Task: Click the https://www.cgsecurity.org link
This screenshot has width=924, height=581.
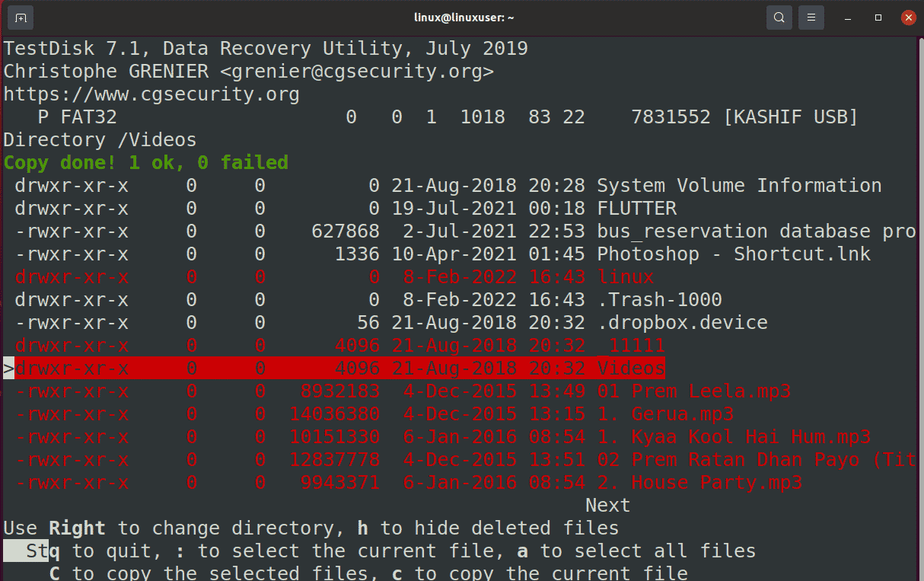Action: 151,94
